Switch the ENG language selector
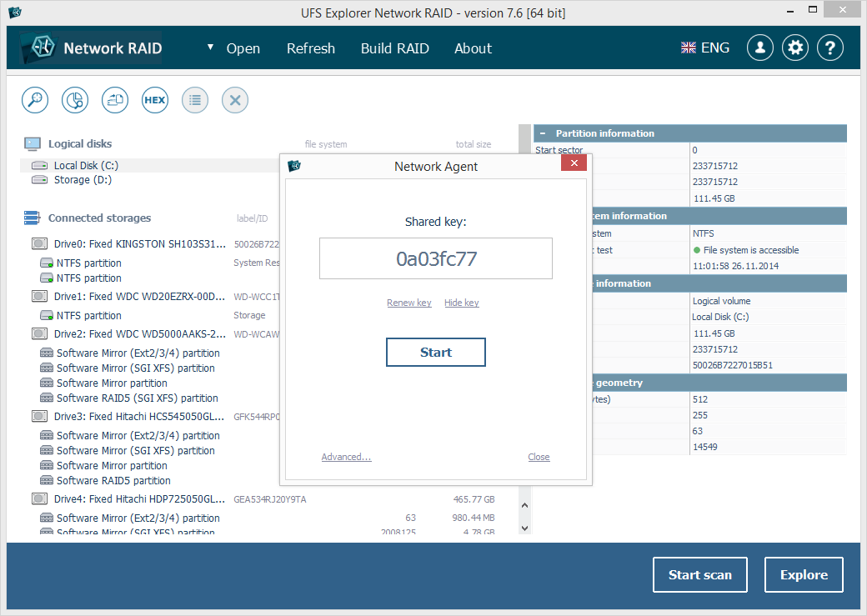 (x=715, y=48)
